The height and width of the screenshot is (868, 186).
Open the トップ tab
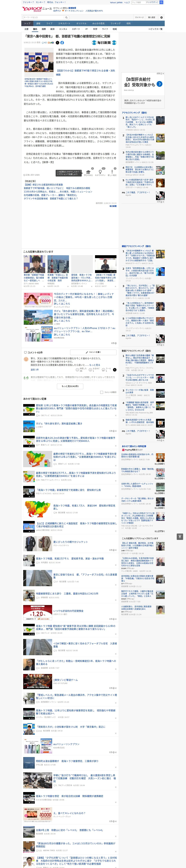(x=27, y=24)
